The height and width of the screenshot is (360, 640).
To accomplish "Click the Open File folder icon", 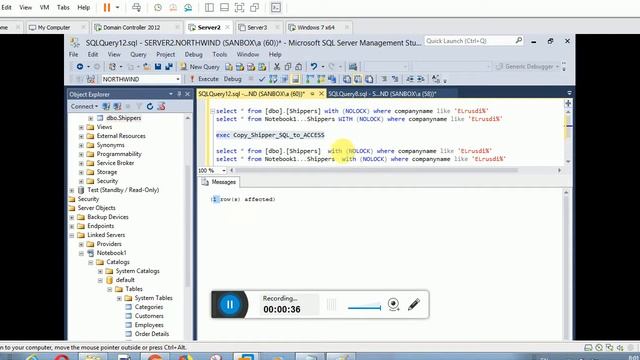I will (x=147, y=67).
